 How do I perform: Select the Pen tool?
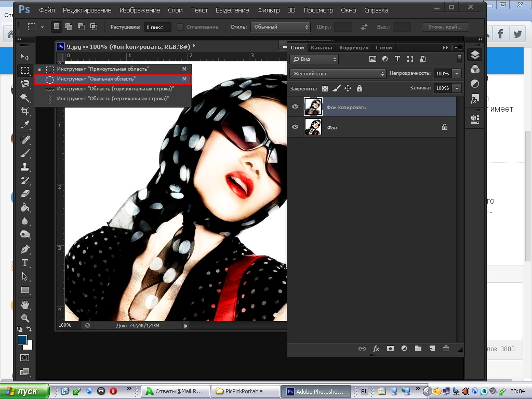25,249
